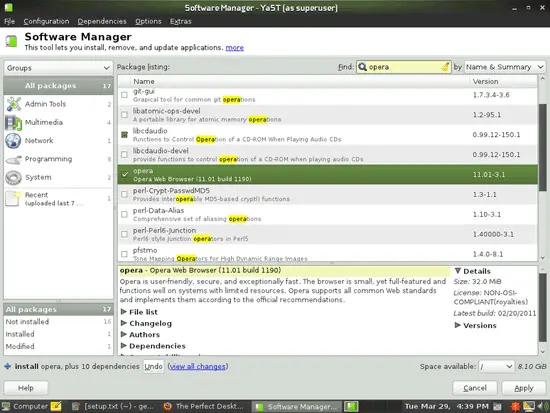
Task: Click the Software Manager header icon
Action: tap(11, 41)
